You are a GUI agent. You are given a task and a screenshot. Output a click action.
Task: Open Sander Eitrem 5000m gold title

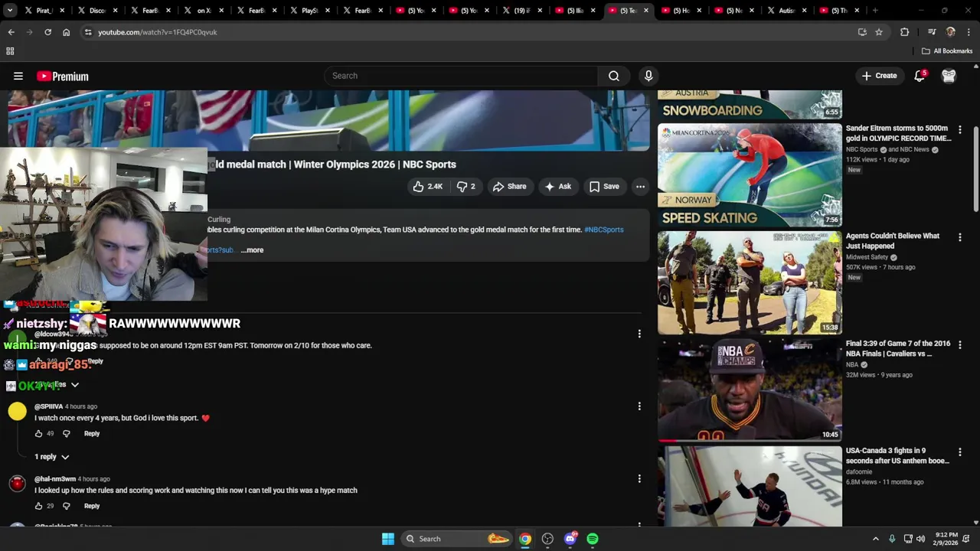[898, 133]
